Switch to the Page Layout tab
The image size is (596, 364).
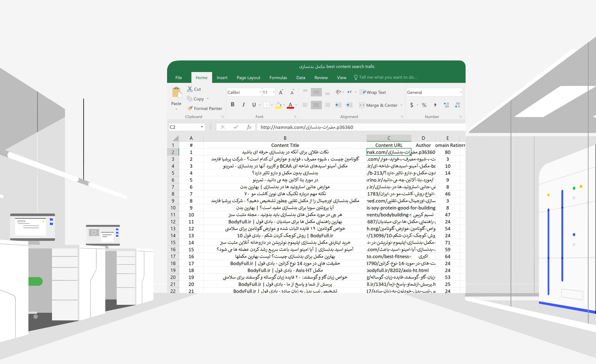point(248,78)
